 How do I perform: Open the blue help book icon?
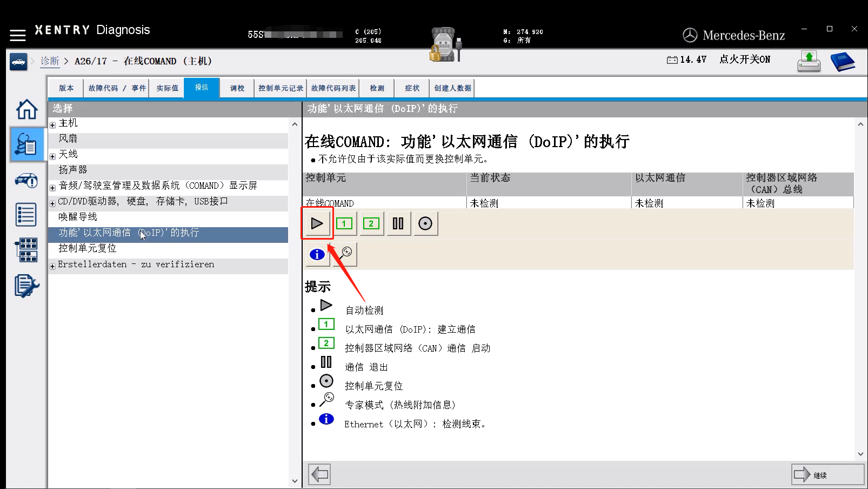coord(843,61)
